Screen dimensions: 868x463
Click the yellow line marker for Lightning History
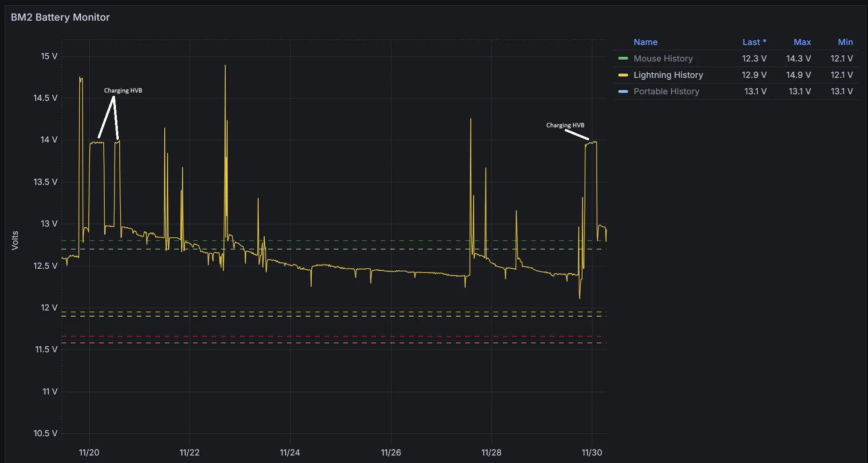[623, 75]
